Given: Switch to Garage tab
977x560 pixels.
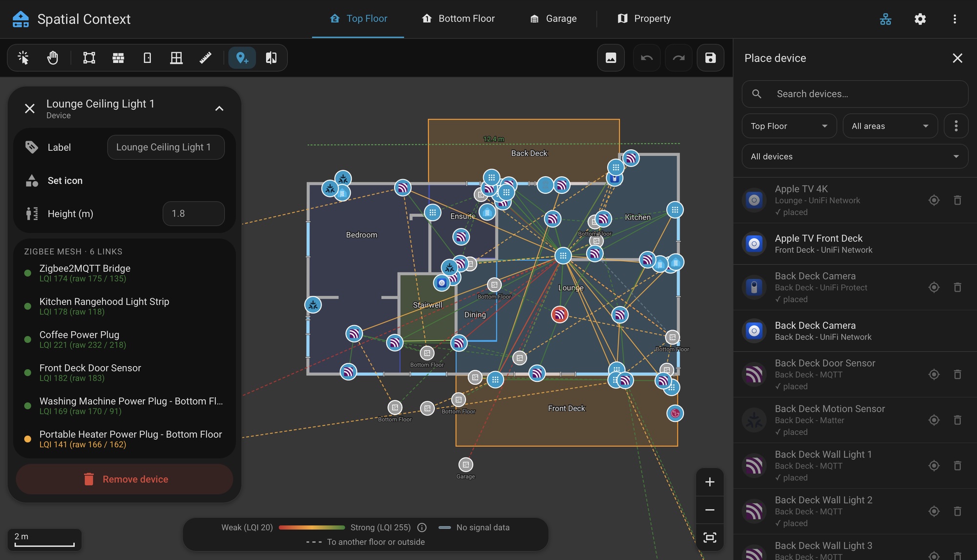Looking at the screenshot, I should [553, 19].
